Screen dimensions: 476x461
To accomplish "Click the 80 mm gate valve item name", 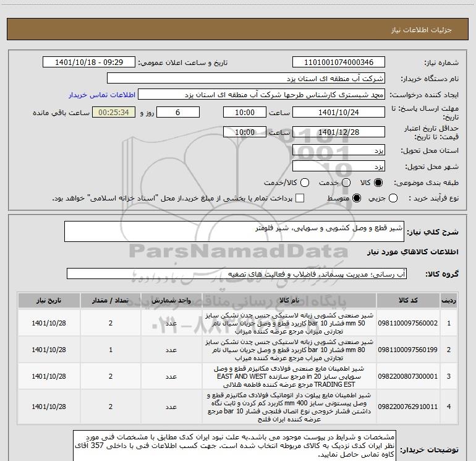I will 289,350.
